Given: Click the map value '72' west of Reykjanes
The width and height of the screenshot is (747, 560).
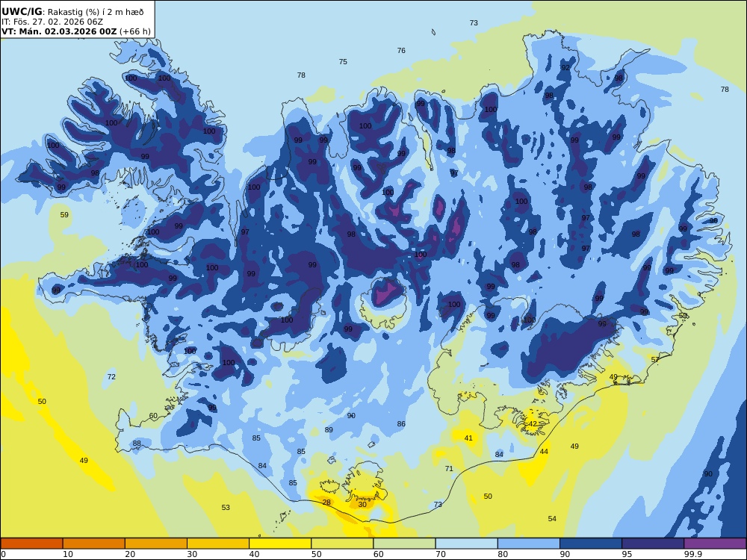Looking at the screenshot, I should (x=111, y=376).
